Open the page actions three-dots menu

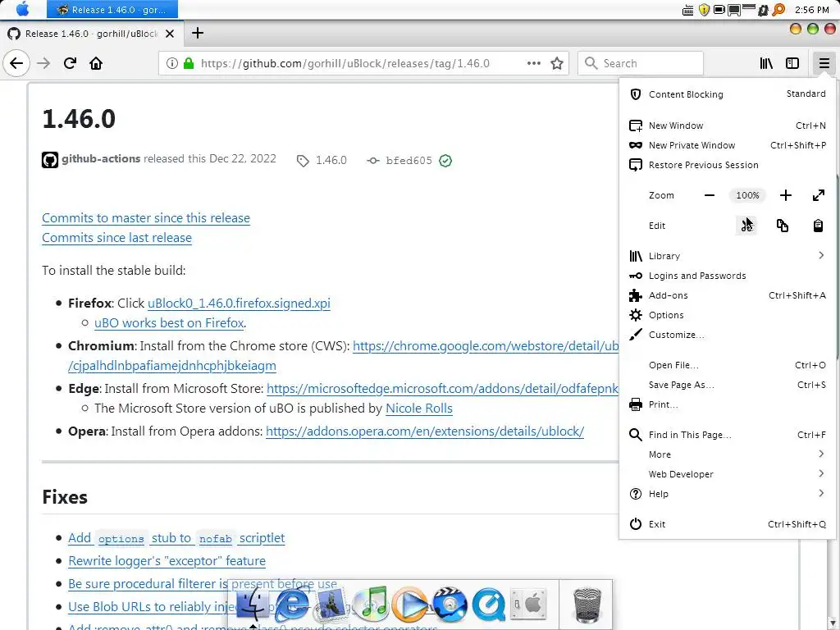pos(533,63)
